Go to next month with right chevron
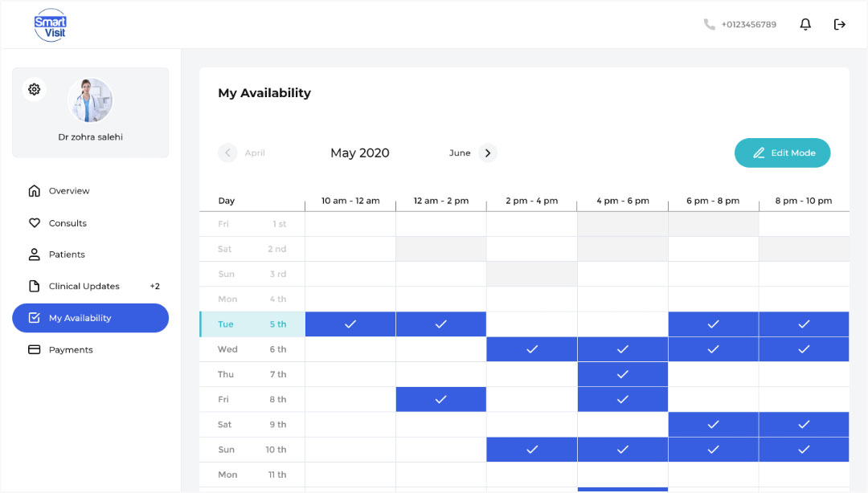This screenshot has width=868, height=493. tap(488, 153)
